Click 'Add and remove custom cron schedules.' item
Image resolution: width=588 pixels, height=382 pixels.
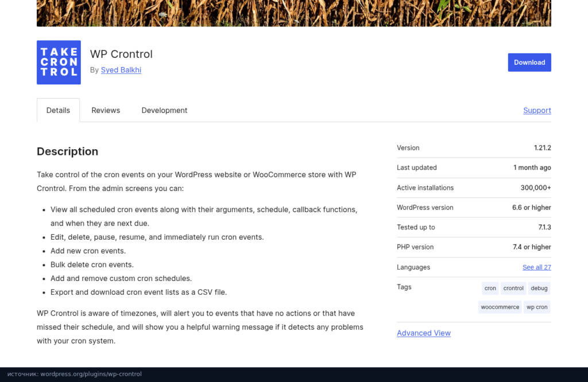[121, 279]
